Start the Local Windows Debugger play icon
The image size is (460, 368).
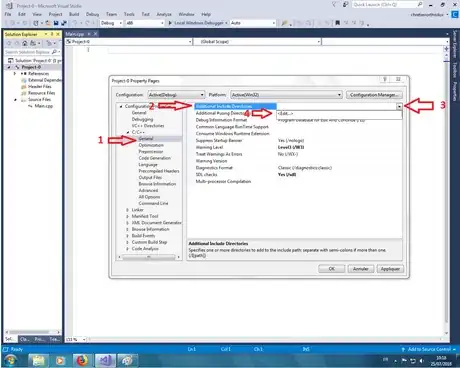coord(170,23)
